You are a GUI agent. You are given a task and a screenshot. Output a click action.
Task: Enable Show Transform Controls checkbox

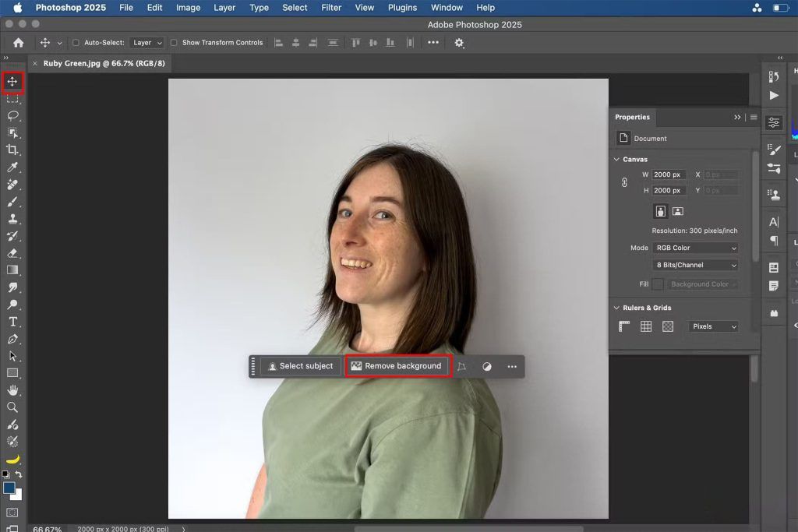[174, 43]
